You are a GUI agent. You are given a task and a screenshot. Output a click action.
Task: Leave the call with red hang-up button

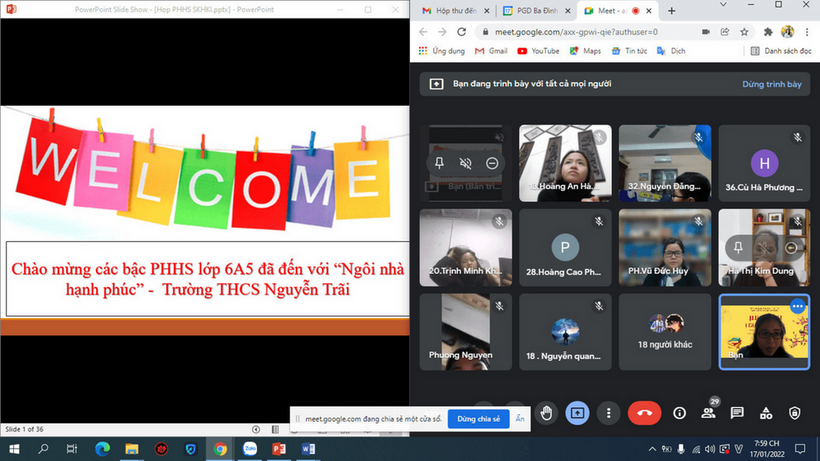pyautogui.click(x=644, y=413)
